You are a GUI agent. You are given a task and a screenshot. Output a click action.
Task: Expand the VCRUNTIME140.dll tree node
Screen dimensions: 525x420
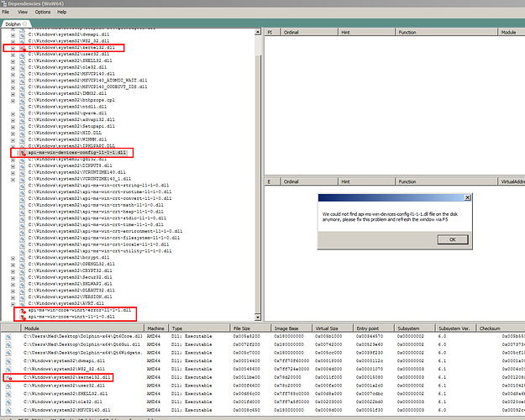pos(13,172)
